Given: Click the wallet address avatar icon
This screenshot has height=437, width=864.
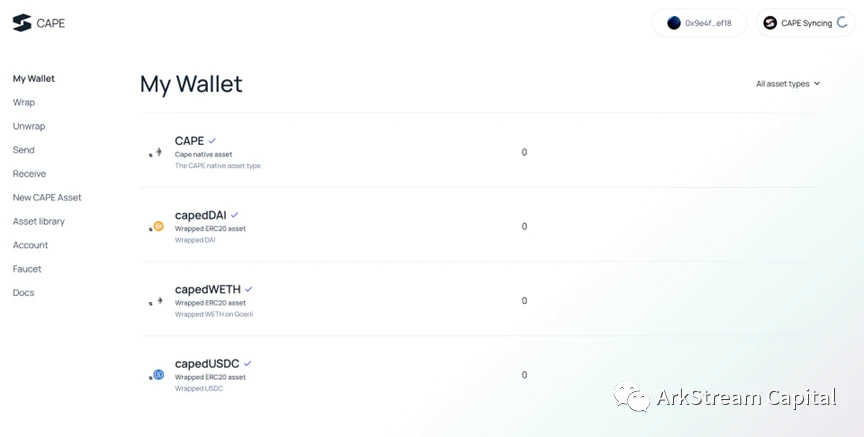Looking at the screenshot, I should pos(673,23).
